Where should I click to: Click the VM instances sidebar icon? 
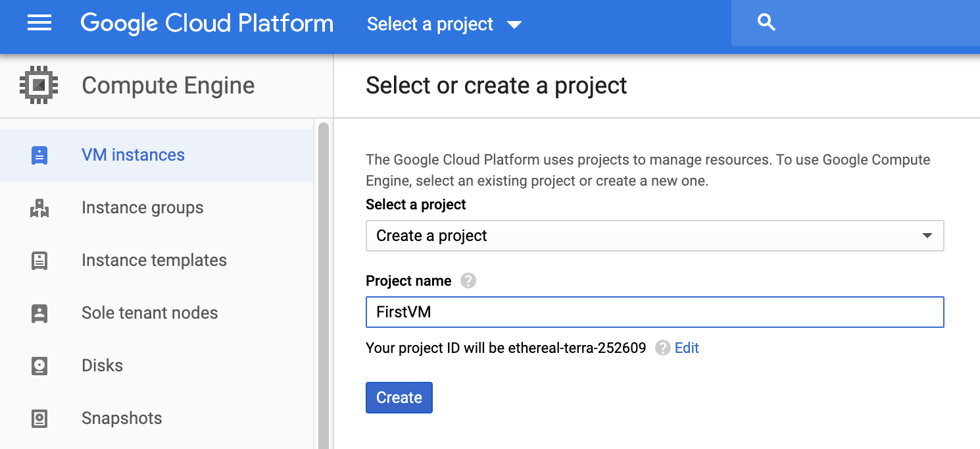click(39, 155)
